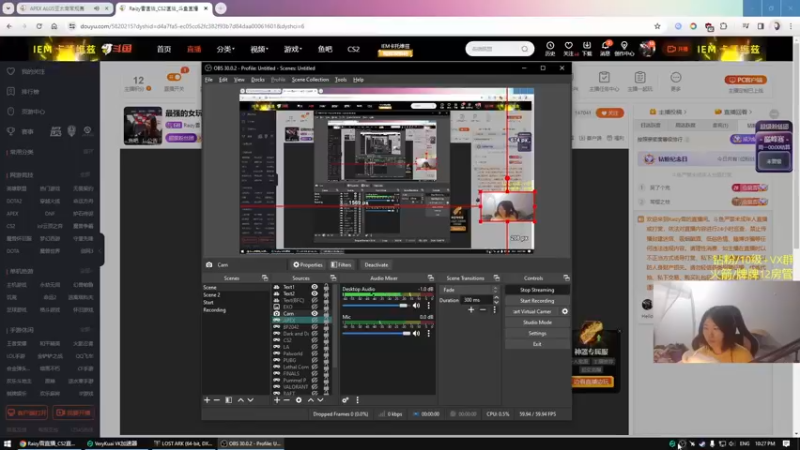The height and width of the screenshot is (450, 800).
Task: Show the Text(BFC) source via its eye icon
Action: [314, 301]
